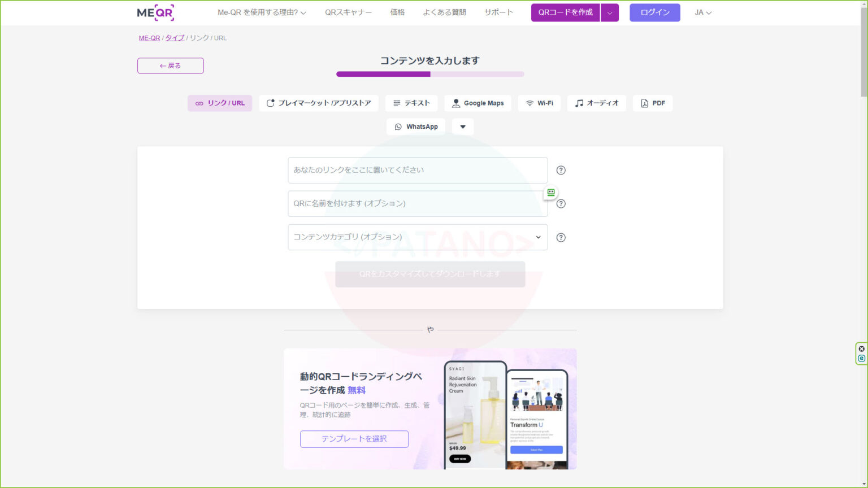
Task: Open the Me-QR を使用する理由? menu
Action: (262, 12)
